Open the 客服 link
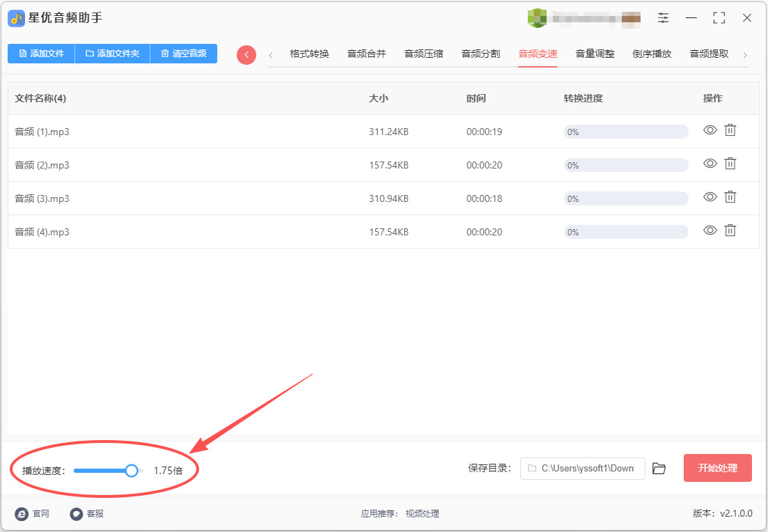Image resolution: width=768 pixels, height=532 pixels. coord(87,513)
